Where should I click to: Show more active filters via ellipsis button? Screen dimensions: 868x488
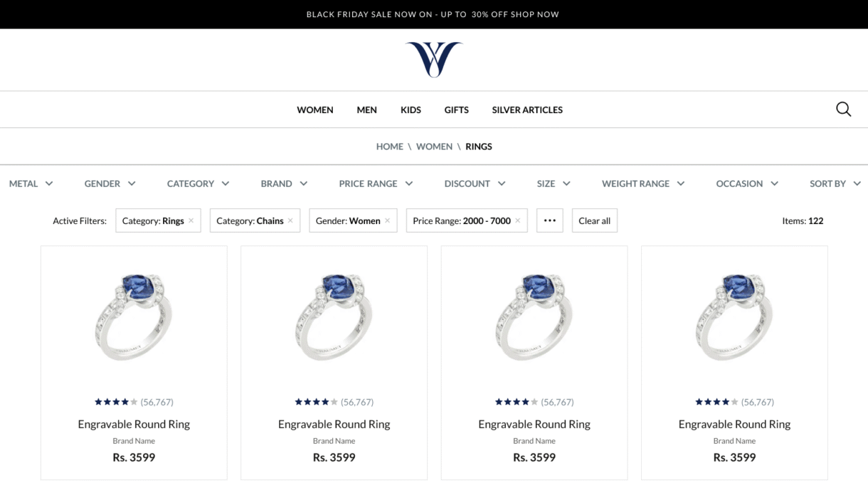549,221
